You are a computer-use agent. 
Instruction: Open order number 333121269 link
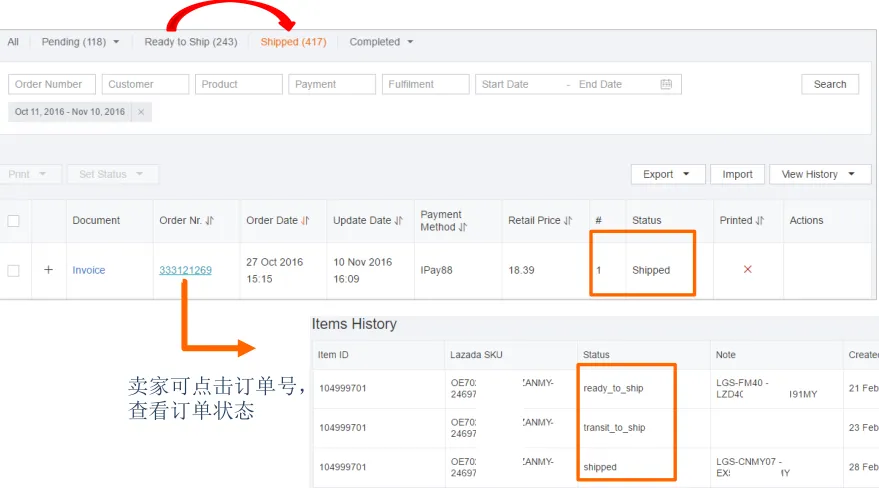pos(186,270)
